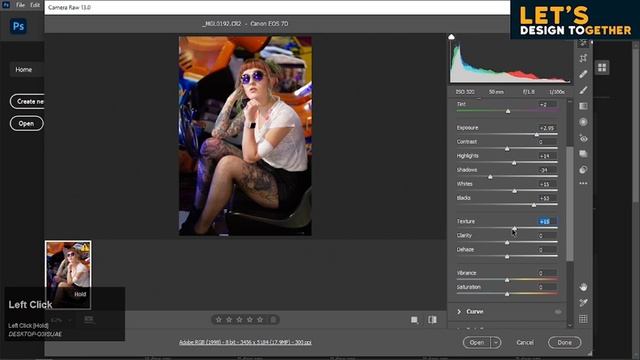
Task: Switch to single view mode icon
Action: click(x=414, y=320)
